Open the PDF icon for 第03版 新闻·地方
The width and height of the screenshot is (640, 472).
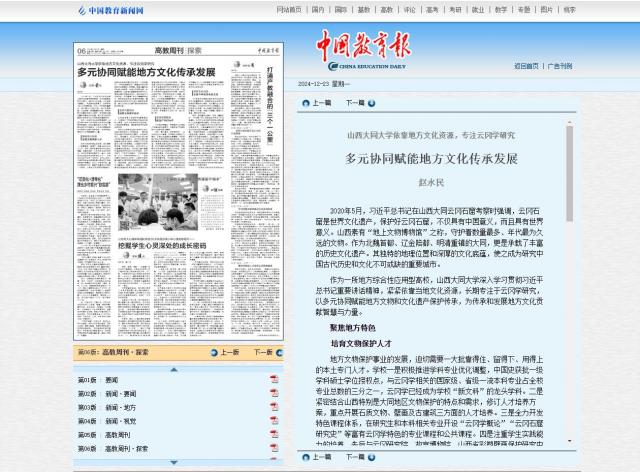coord(274,408)
